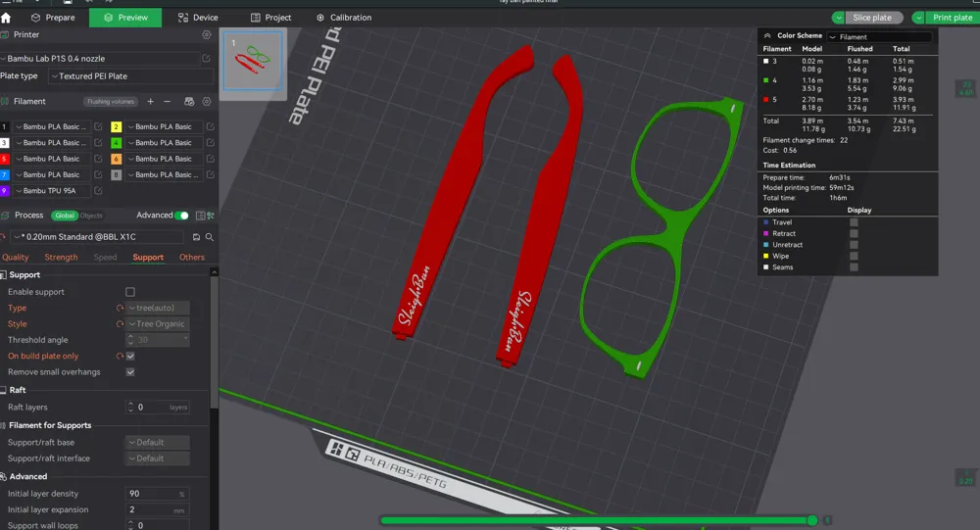Click filament 5 red color swatch
The height and width of the screenshot is (530, 980).
4,159
